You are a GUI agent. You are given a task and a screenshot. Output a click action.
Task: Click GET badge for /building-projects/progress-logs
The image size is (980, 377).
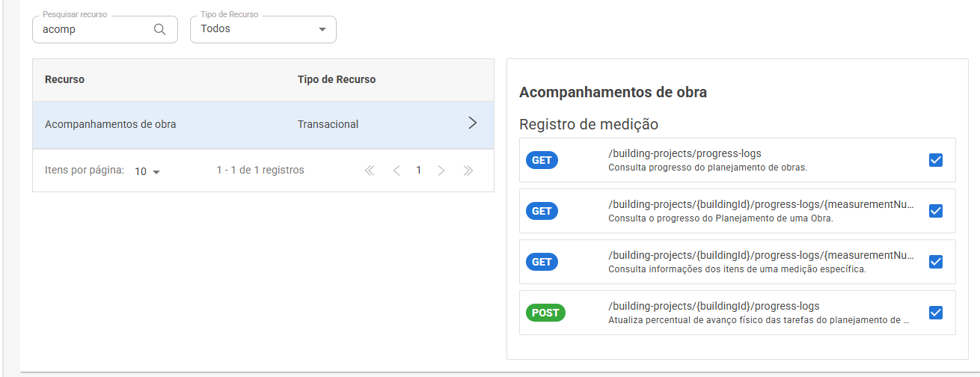pos(542,160)
